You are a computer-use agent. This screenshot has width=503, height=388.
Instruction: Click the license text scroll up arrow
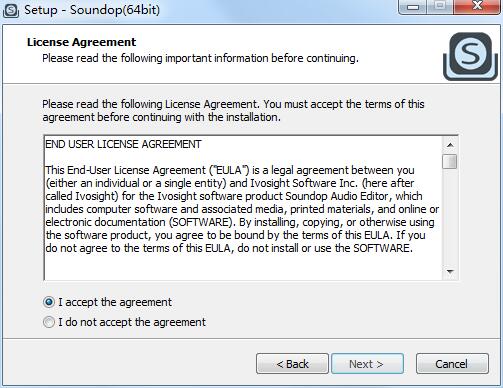(450, 145)
